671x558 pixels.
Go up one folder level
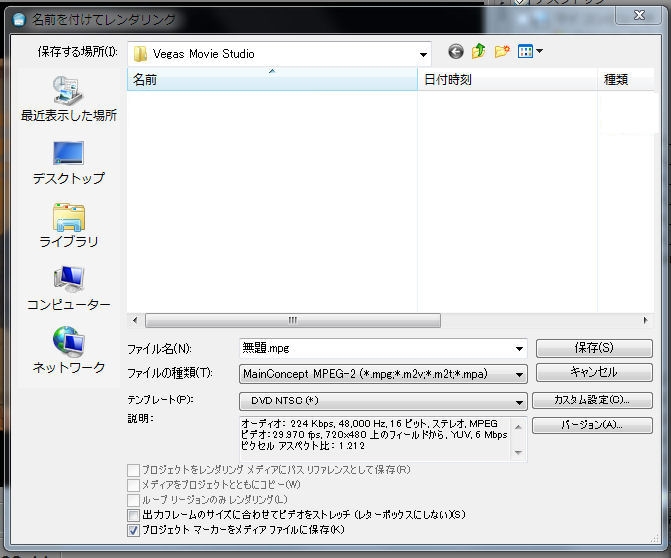point(478,51)
